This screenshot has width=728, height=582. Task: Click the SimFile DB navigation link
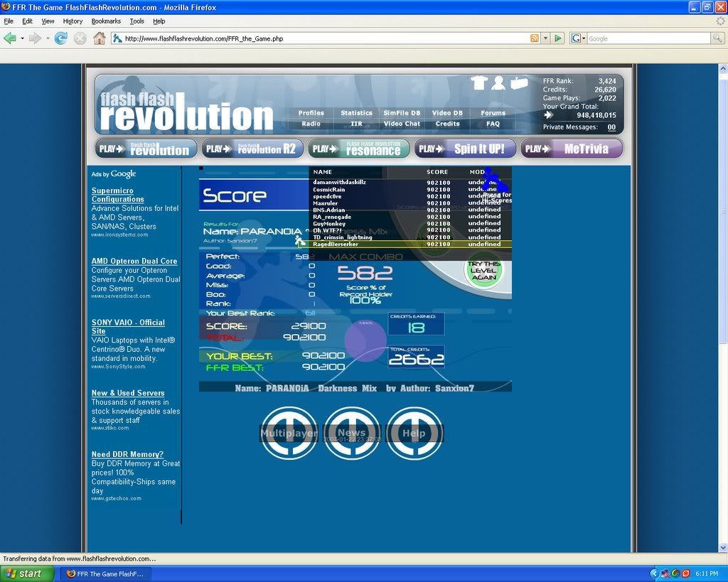(402, 113)
